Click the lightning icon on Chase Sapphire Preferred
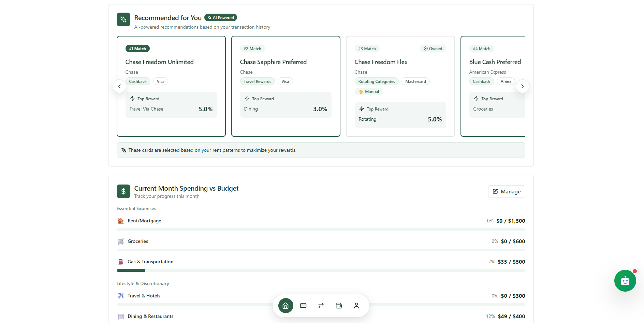 [247, 99]
